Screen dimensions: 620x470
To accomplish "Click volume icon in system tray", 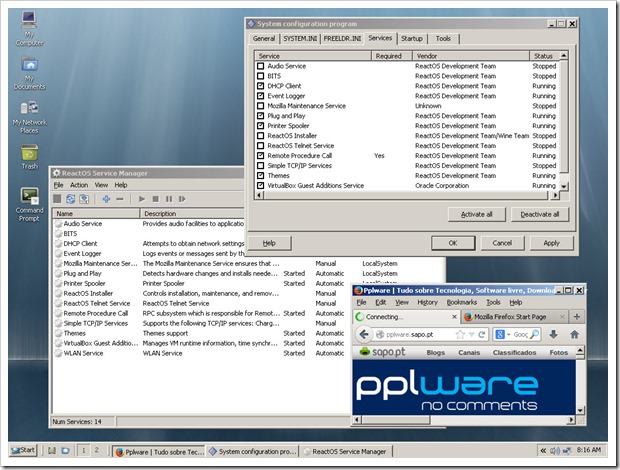I will (x=555, y=450).
